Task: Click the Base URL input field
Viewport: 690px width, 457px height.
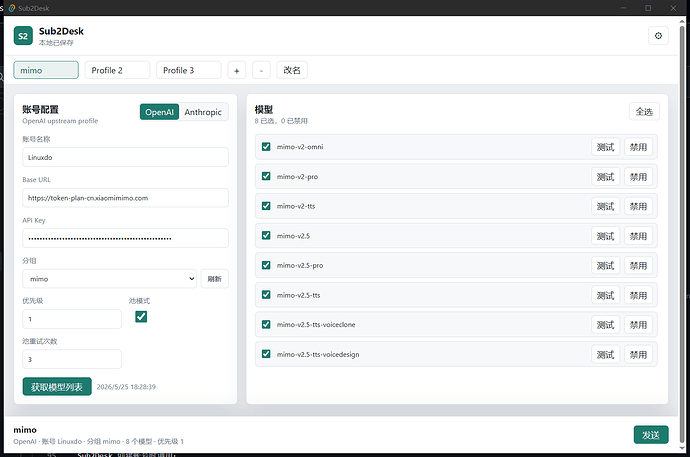Action: coord(125,197)
